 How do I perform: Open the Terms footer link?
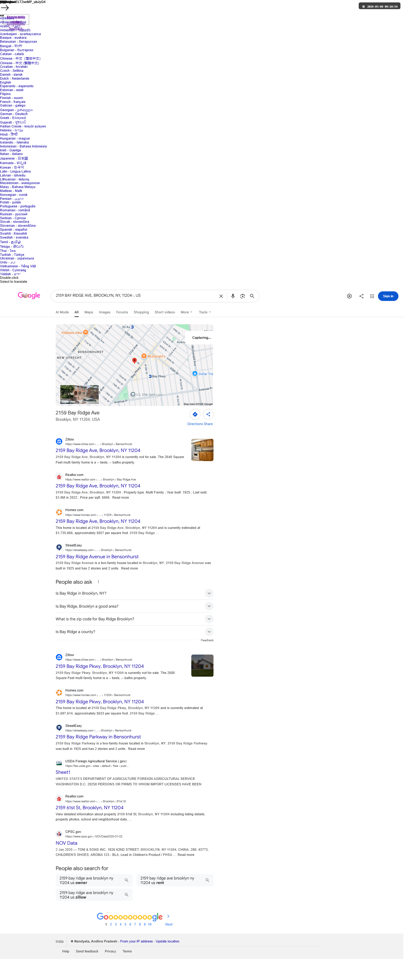(127, 951)
